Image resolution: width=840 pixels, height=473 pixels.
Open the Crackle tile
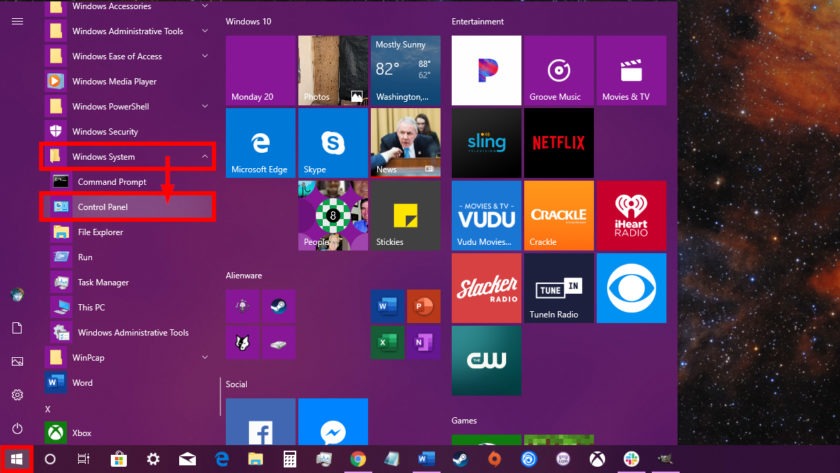pyautogui.click(x=558, y=215)
